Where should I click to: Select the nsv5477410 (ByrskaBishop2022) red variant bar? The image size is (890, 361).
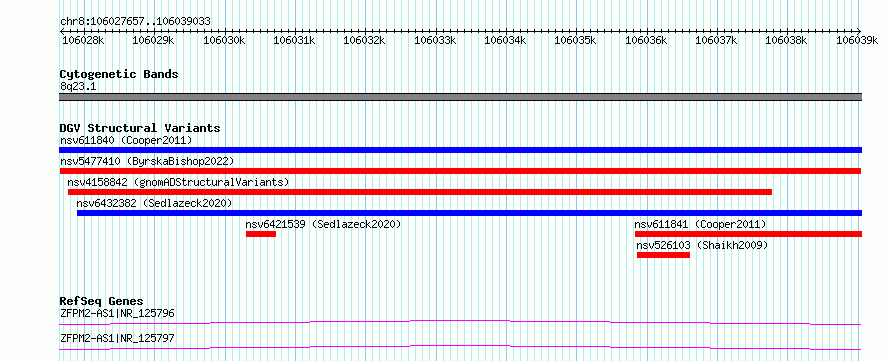point(460,171)
